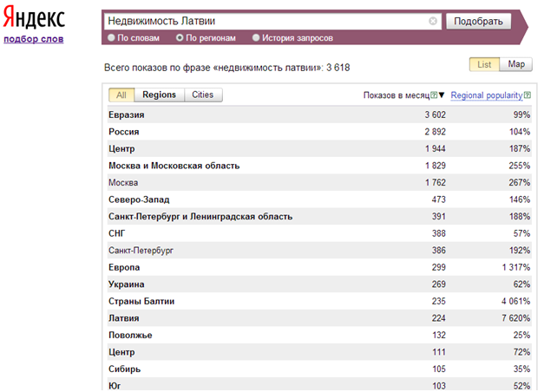This screenshot has width=544, height=392.
Task: Click the 4 061% popularity value
Action: tap(515, 302)
